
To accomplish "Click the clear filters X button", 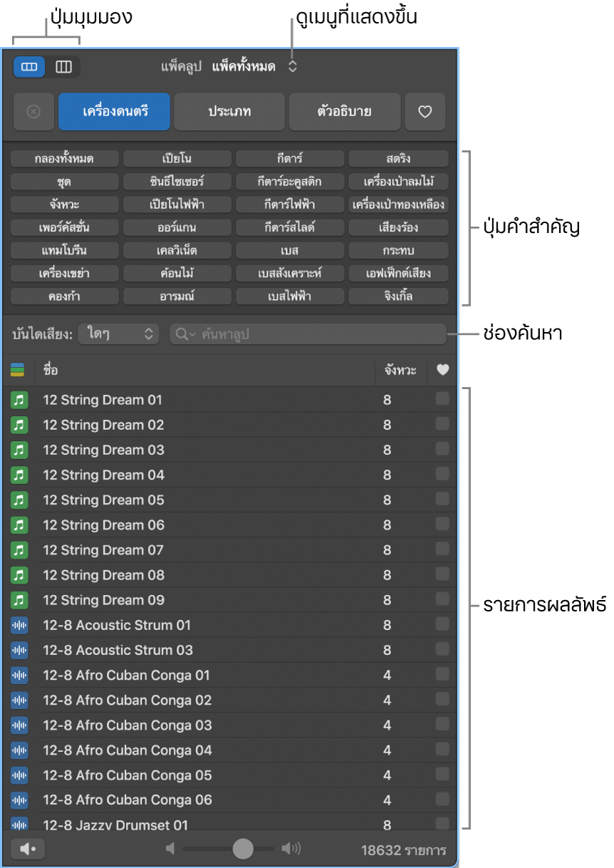I will click(x=33, y=112).
